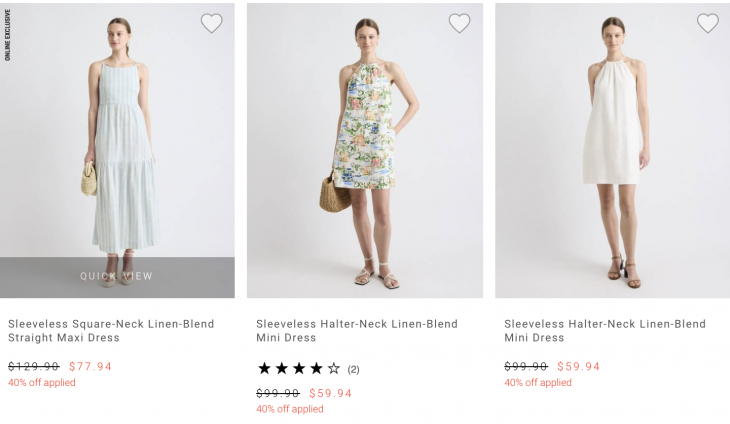Open the floral dress title above star rating
730x424 pixels.
(x=357, y=330)
